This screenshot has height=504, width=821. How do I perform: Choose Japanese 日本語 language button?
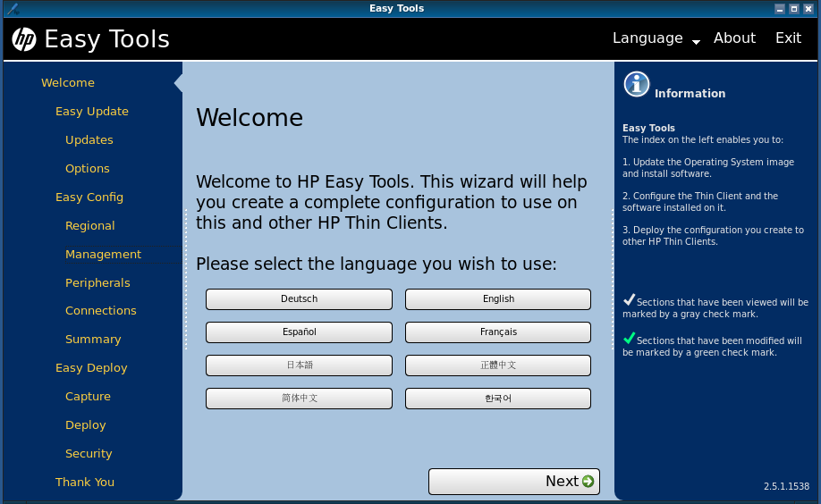coord(299,365)
